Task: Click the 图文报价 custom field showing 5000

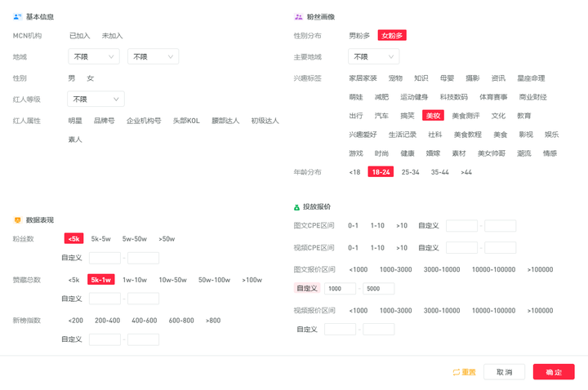Action: 378,289
